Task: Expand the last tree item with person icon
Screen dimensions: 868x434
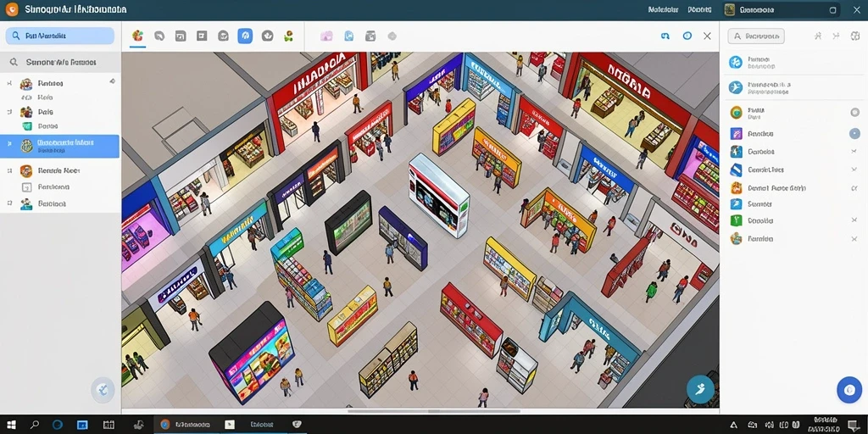Action: 8,203
